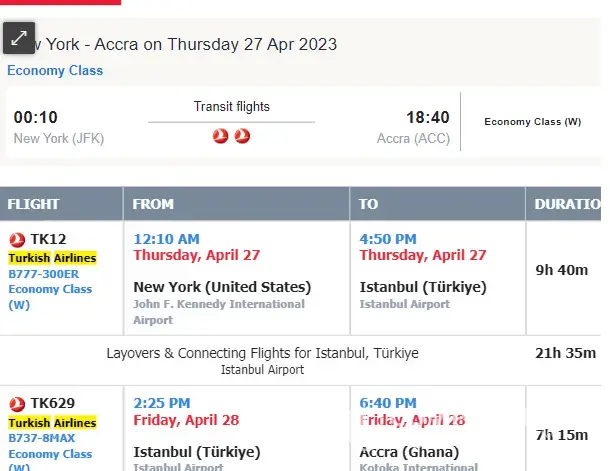This screenshot has width=610, height=471.
Task: Click the Transit flights label
Action: (231, 107)
